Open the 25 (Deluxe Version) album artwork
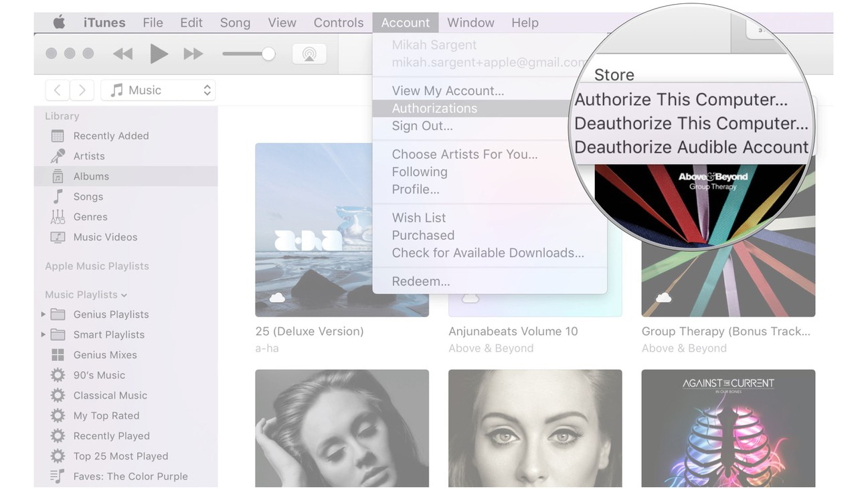The width and height of the screenshot is (868, 489). tap(342, 230)
